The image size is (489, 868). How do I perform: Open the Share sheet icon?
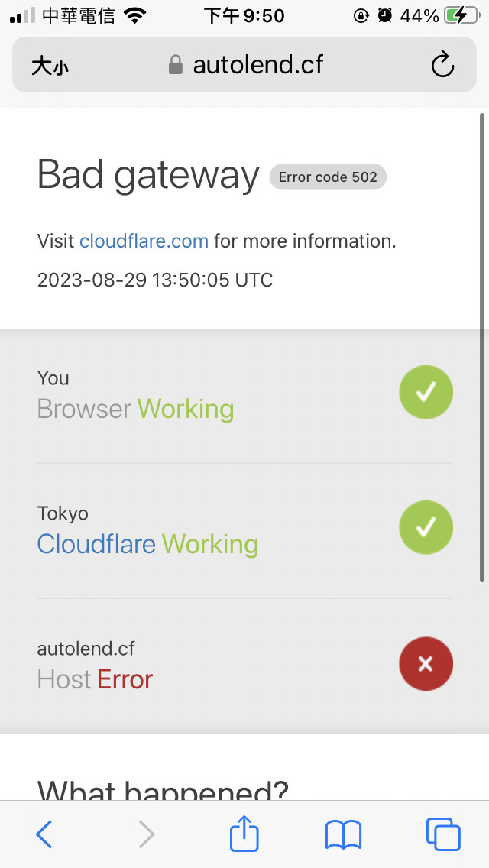click(244, 833)
